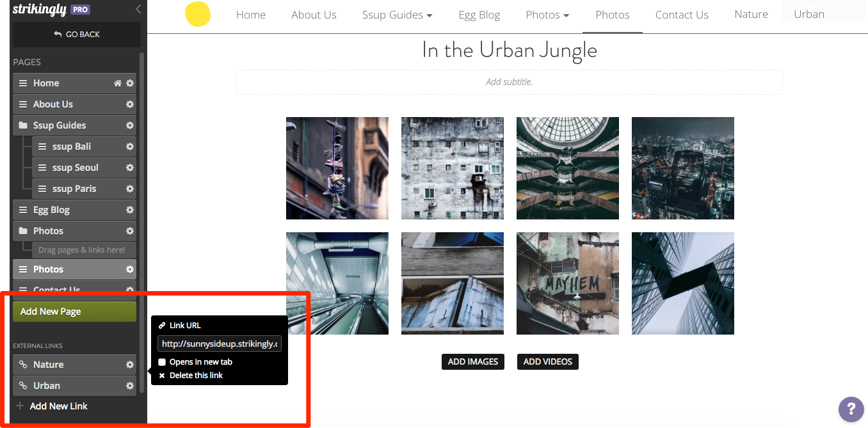Open settings gear for Urban external link
Screen dimensions: 868x428
click(x=130, y=386)
